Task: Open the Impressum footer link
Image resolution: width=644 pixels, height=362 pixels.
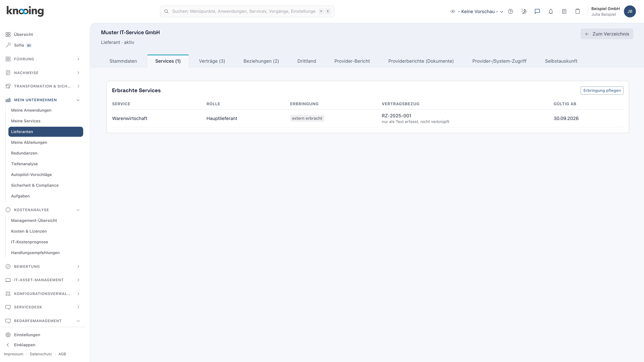Action: 13,354
